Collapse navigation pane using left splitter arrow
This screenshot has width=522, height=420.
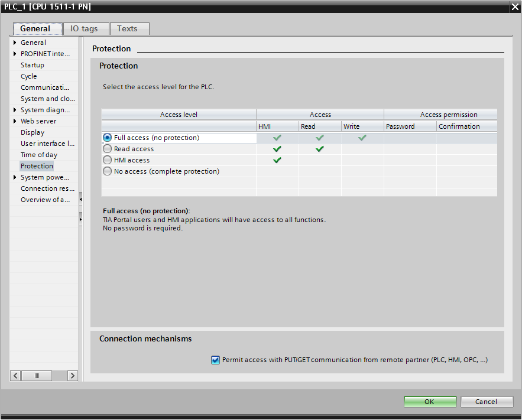pyautogui.click(x=80, y=200)
